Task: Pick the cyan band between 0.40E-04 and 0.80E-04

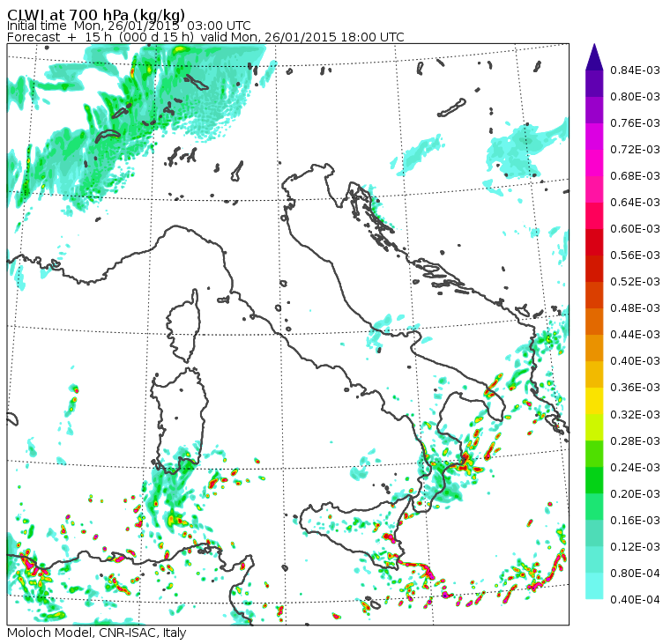Action: (594, 587)
